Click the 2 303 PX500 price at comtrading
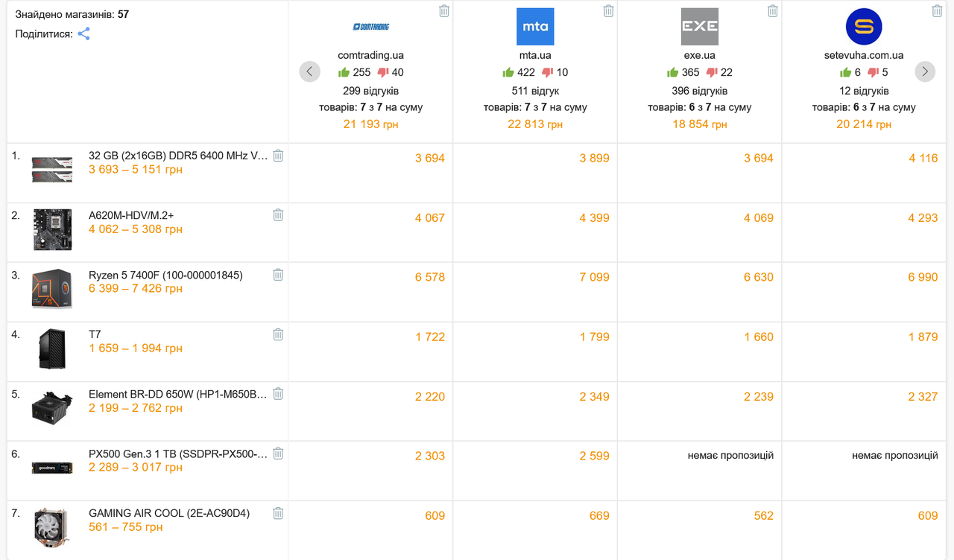 pos(430,456)
